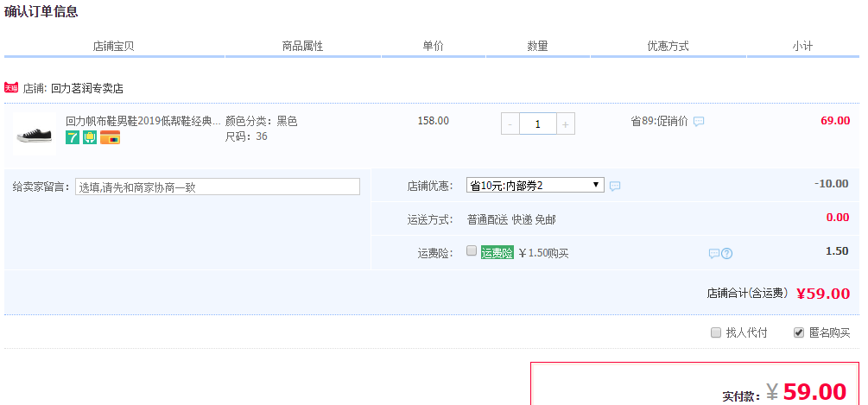This screenshot has width=868, height=405.
Task: Click the unit price 158.00
Action: pyautogui.click(x=434, y=121)
